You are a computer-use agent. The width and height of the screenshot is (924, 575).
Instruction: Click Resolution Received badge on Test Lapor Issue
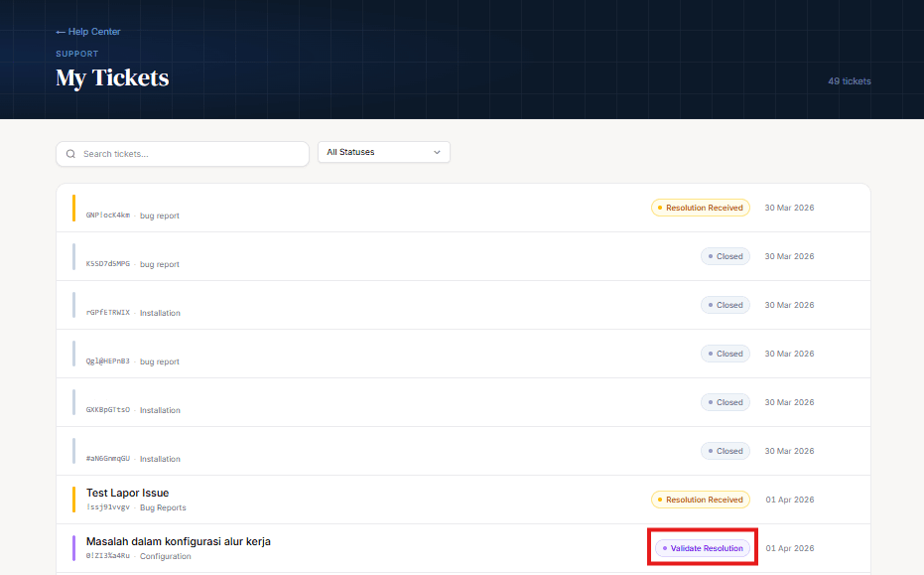tap(700, 500)
